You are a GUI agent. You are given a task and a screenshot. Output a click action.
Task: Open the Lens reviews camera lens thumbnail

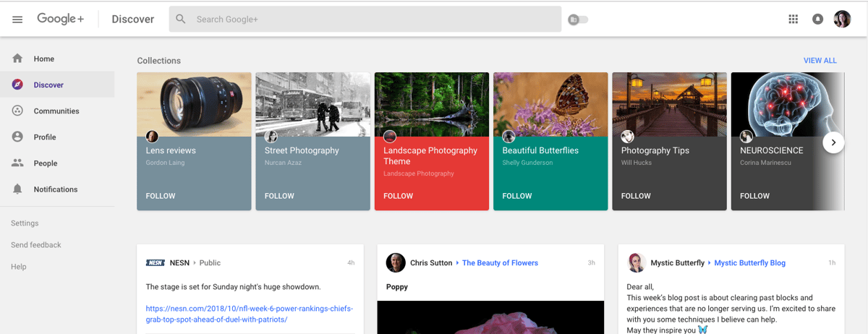(194, 104)
